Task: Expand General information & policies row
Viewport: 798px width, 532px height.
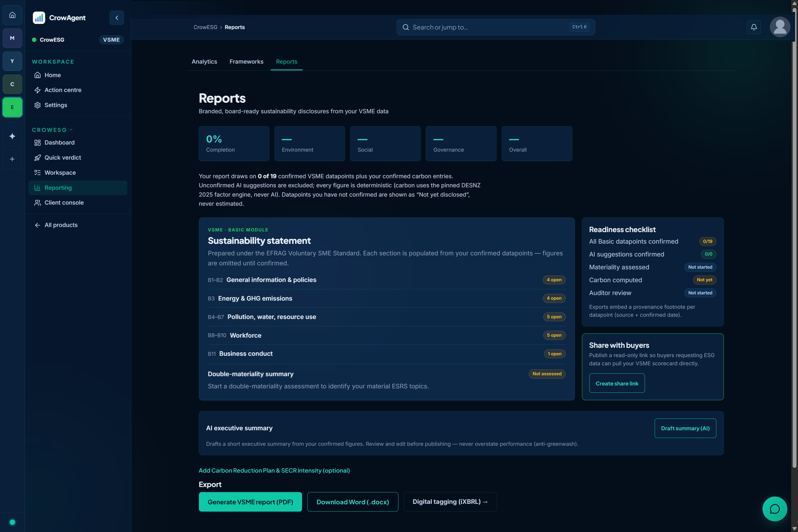Action: click(x=386, y=280)
